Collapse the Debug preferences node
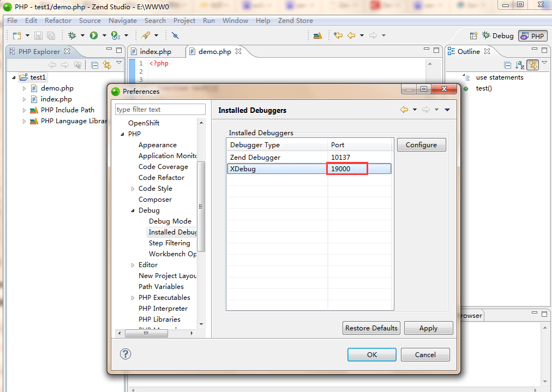 coord(133,210)
